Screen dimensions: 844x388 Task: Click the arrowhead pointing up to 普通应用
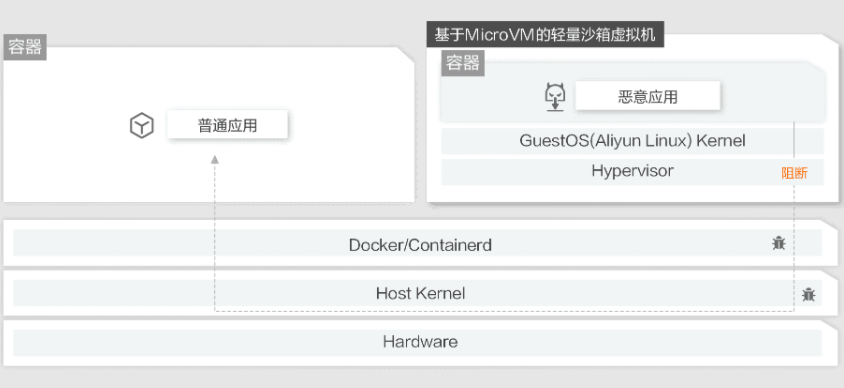point(215,159)
